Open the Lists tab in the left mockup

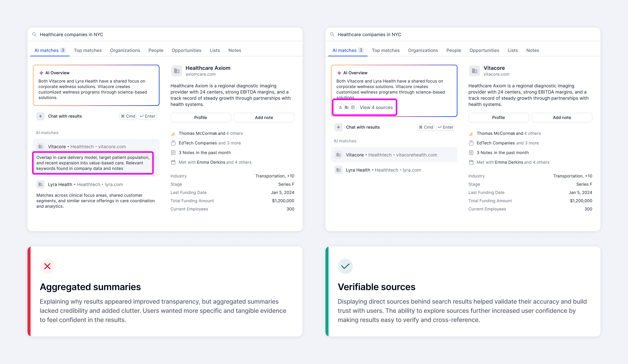tap(215, 50)
